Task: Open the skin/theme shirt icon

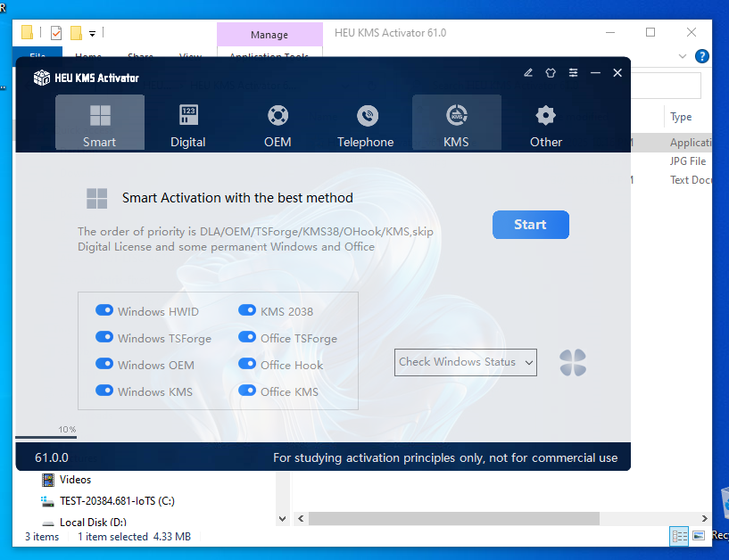Action: coord(551,72)
